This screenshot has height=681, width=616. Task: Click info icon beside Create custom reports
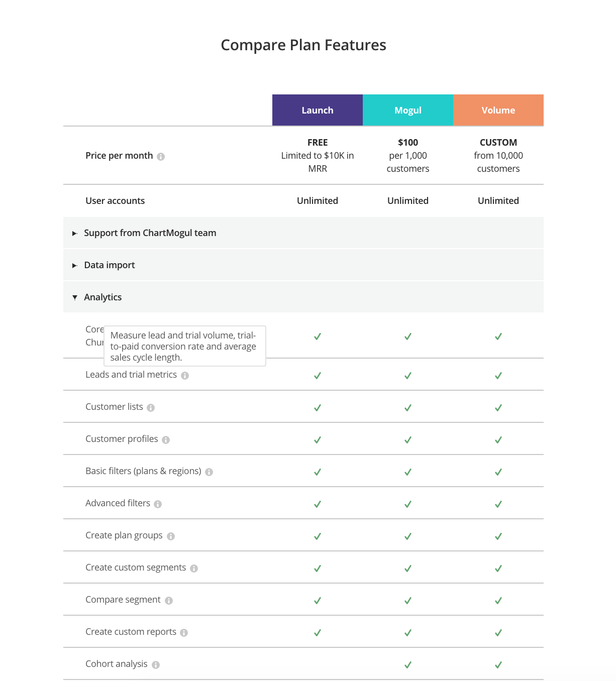click(x=184, y=633)
